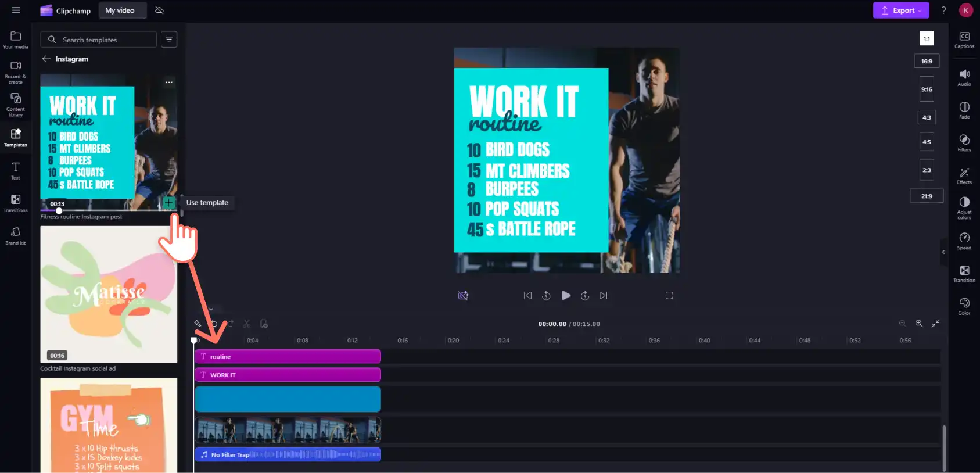Screen dimensions: 980x473
Task: Open the Gym Time template thumbnail
Action: click(109, 425)
